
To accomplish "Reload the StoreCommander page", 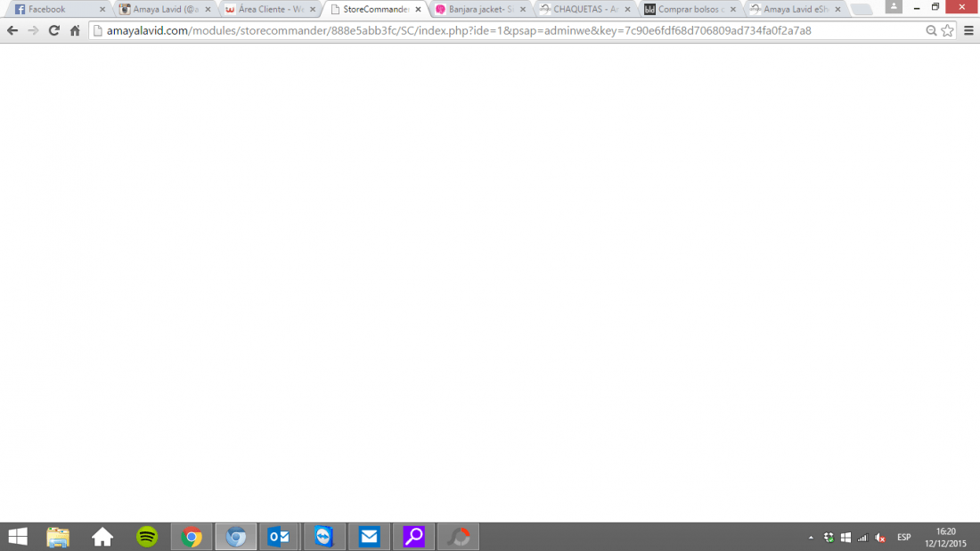I will pos(54,30).
